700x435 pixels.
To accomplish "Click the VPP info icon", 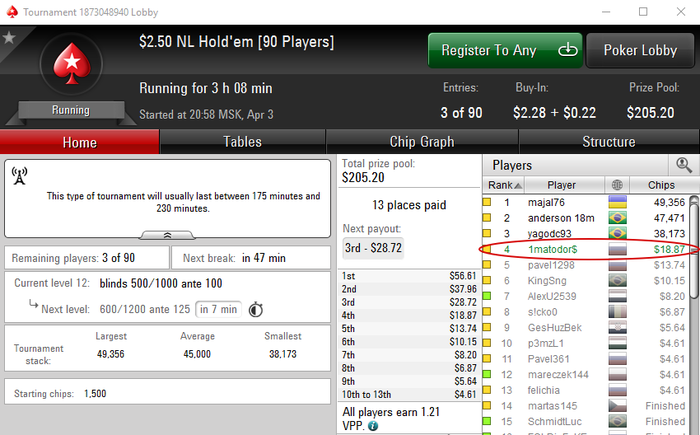I will (373, 426).
